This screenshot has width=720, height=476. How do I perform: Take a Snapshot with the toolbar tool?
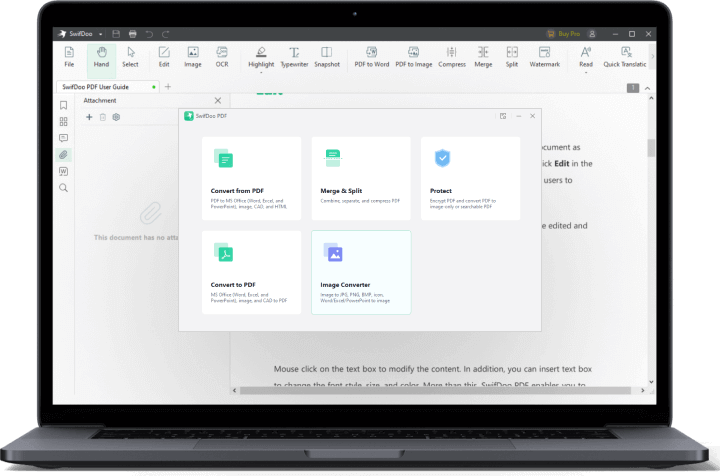[x=327, y=57]
